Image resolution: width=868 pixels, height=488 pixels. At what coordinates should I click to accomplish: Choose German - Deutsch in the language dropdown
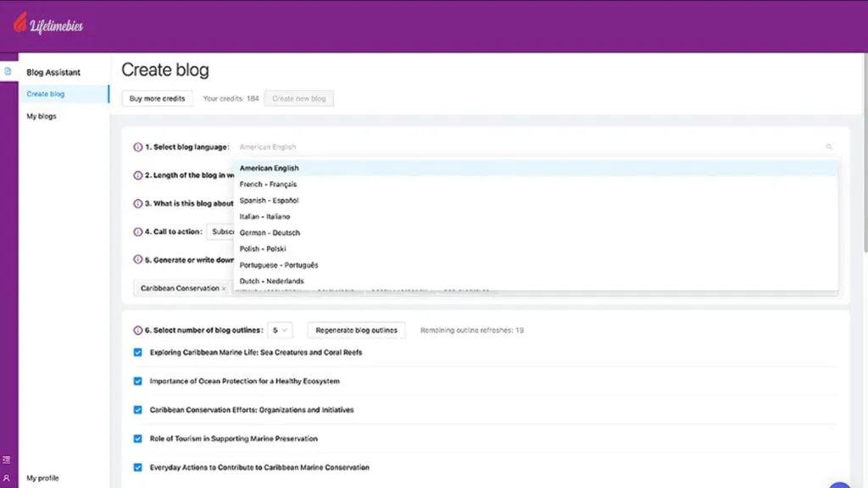pyautogui.click(x=270, y=233)
